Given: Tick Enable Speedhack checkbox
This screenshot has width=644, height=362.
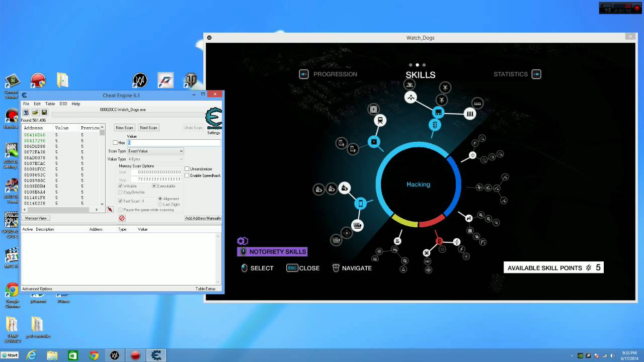Looking at the screenshot, I should pyautogui.click(x=187, y=175).
